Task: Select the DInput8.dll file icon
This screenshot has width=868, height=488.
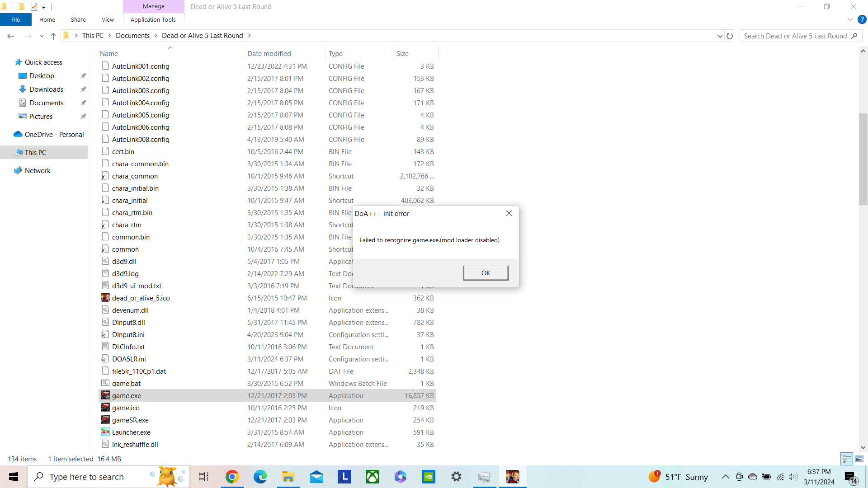Action: tap(105, 322)
